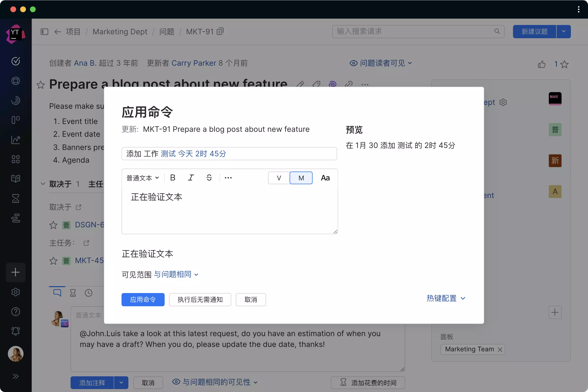Open the Knowledge Base book icon
This screenshot has height=392, width=588.
coord(15,179)
